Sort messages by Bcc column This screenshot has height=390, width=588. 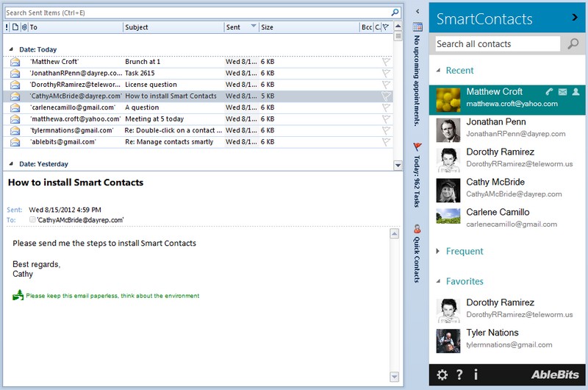[x=366, y=27]
